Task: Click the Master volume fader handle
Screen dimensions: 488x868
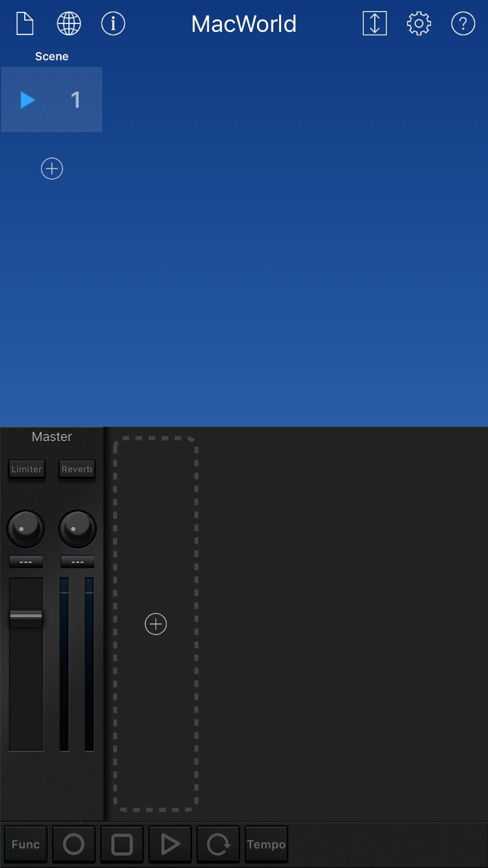Action: 26,617
